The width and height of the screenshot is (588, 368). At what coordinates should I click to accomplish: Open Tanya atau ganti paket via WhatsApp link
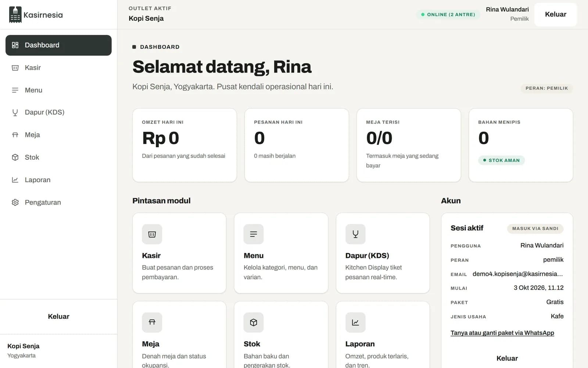pos(502,333)
